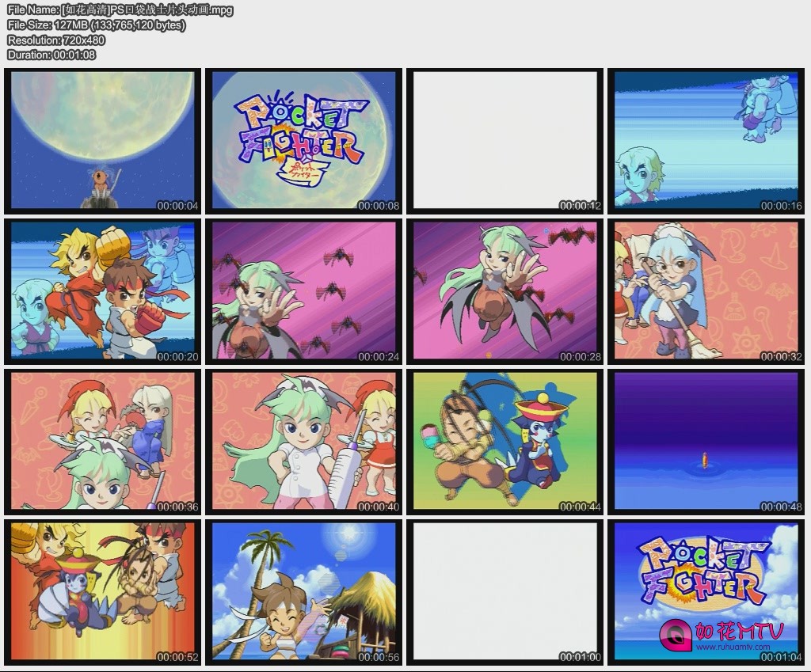This screenshot has width=811, height=672.
Task: Pick the blank white frame at 00:00:12
Action: (x=504, y=141)
